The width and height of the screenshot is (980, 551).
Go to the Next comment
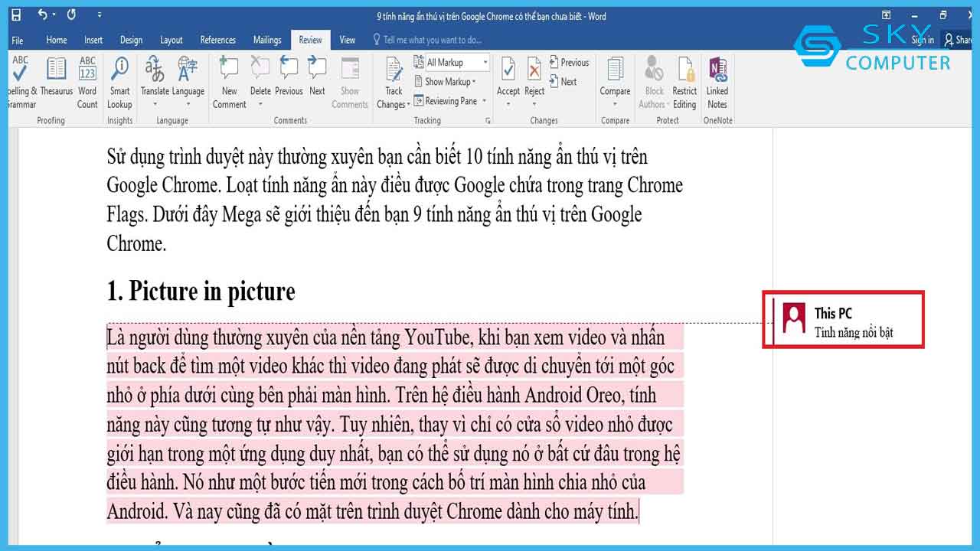pyautogui.click(x=317, y=77)
